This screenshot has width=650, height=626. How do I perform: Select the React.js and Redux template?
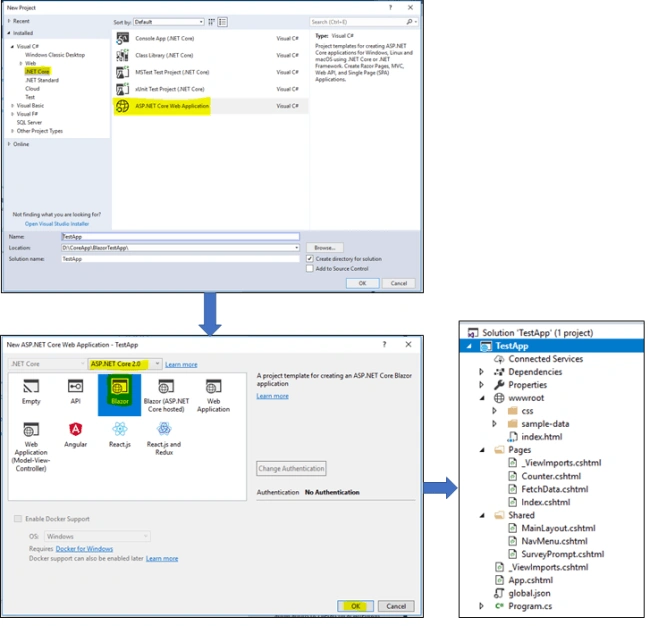[x=164, y=439]
